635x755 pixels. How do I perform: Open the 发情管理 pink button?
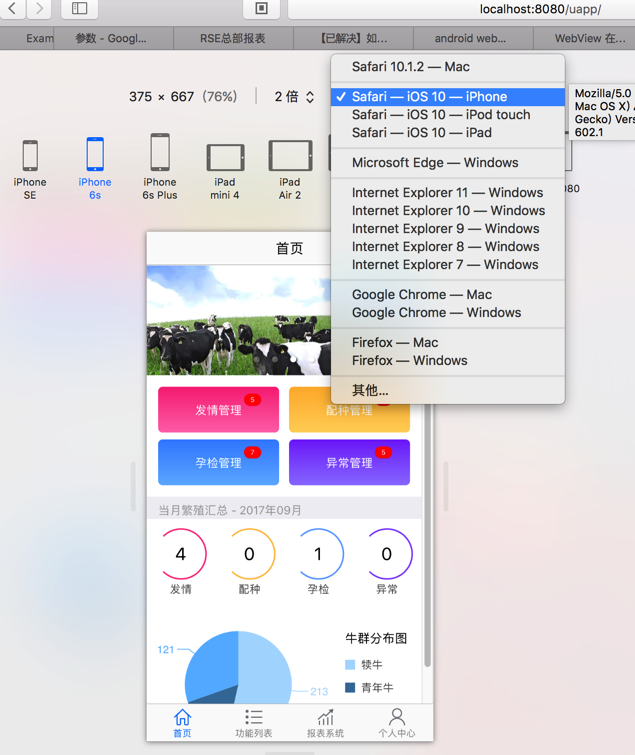click(219, 409)
